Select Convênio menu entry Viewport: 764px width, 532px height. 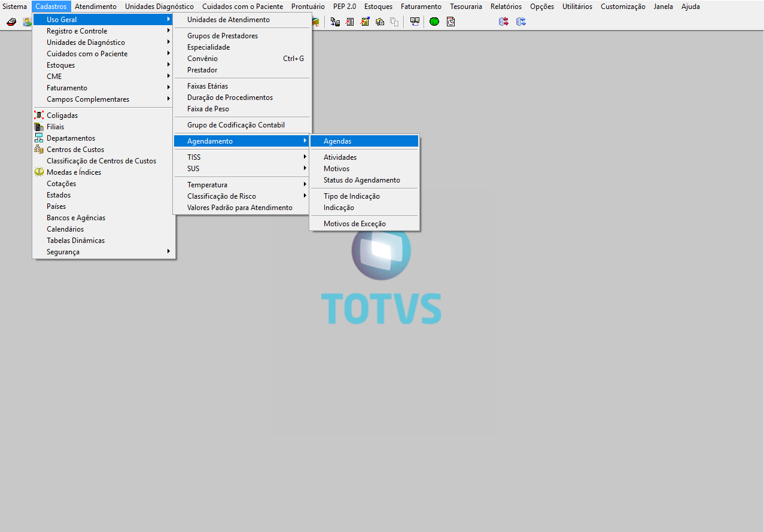(x=242, y=59)
